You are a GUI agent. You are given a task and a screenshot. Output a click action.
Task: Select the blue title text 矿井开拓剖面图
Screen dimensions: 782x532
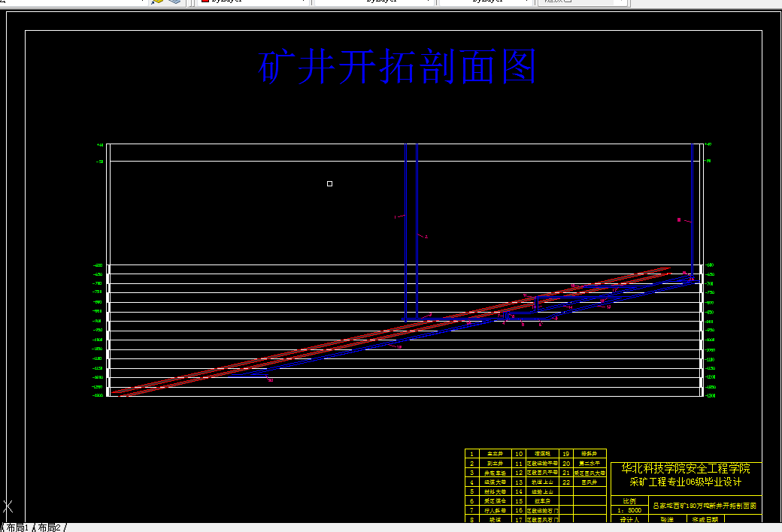(x=397, y=66)
